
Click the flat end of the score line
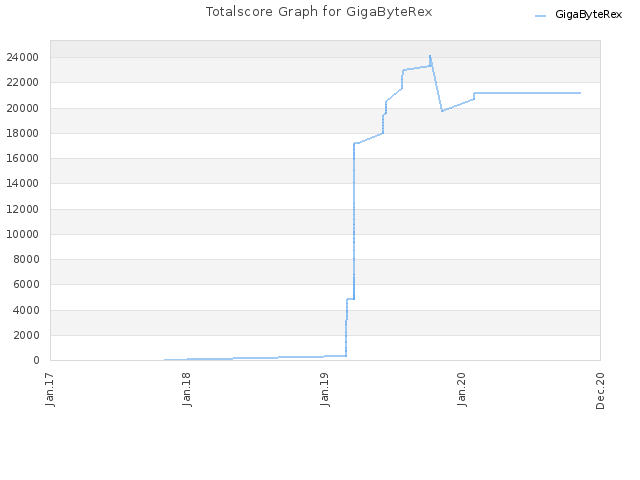pos(580,93)
